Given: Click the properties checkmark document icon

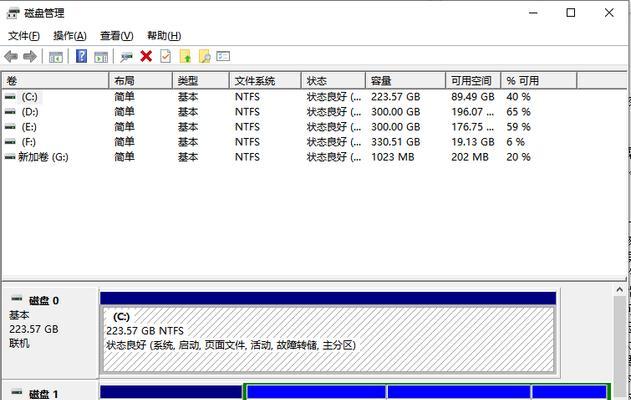Looking at the screenshot, I should 165,56.
